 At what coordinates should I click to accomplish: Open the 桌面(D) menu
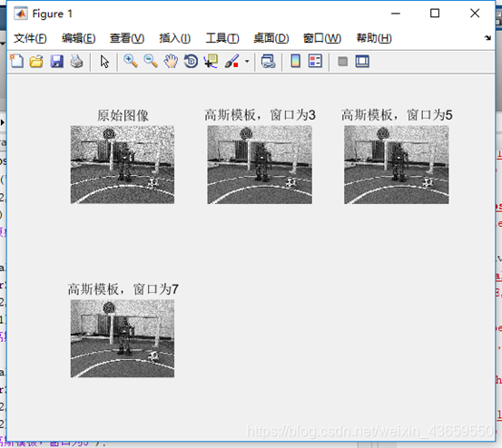(271, 38)
